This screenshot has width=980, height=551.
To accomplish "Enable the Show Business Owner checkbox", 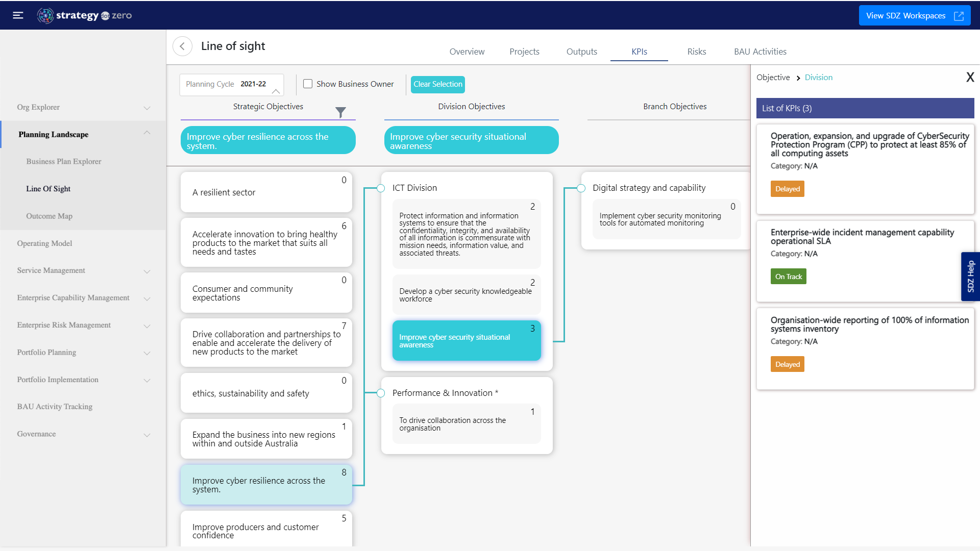I will pos(308,83).
